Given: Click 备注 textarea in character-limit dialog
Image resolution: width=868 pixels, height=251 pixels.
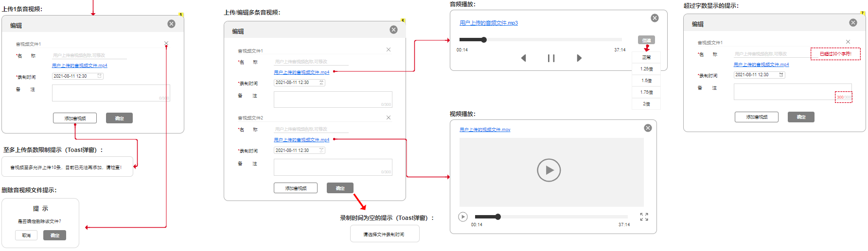Looking at the screenshot, I should tap(793, 92).
